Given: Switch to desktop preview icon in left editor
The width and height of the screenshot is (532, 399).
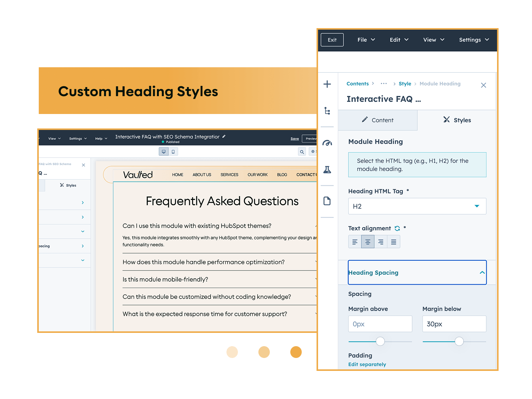Looking at the screenshot, I should point(164,152).
